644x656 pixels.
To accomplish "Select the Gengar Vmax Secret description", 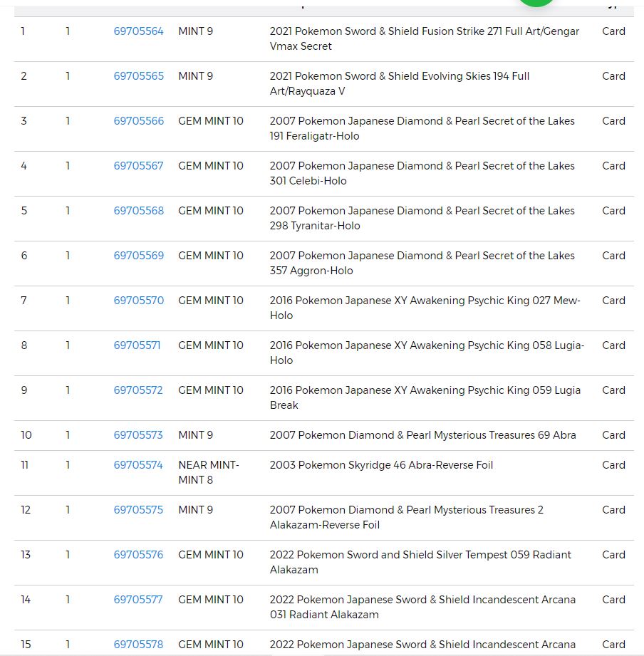I will click(x=425, y=39).
